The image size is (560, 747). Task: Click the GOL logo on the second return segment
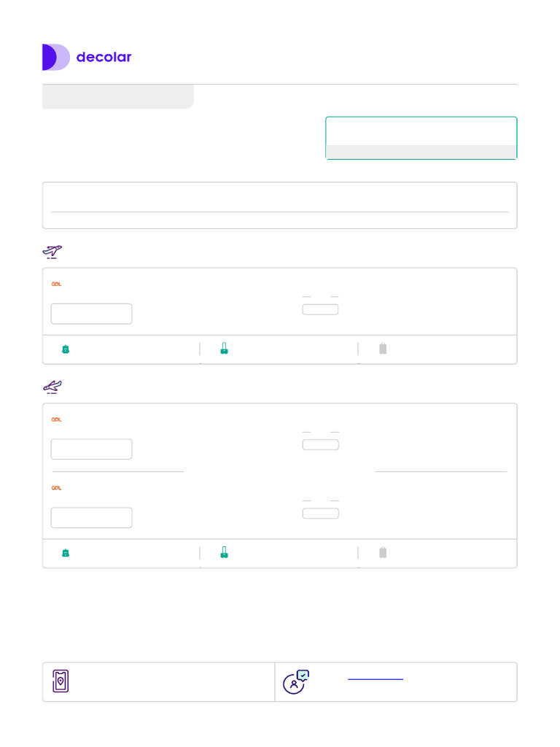pyautogui.click(x=56, y=487)
